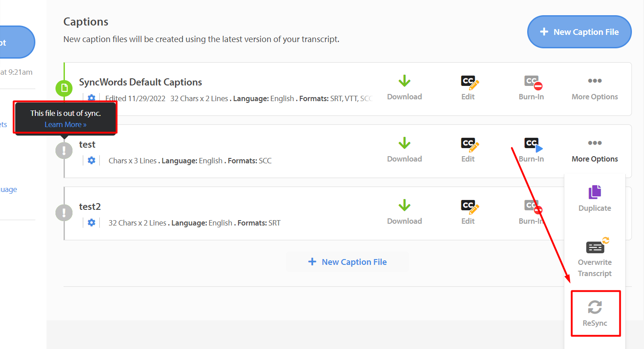The image size is (644, 349).
Task: Open settings gear for test file
Action: [91, 160]
